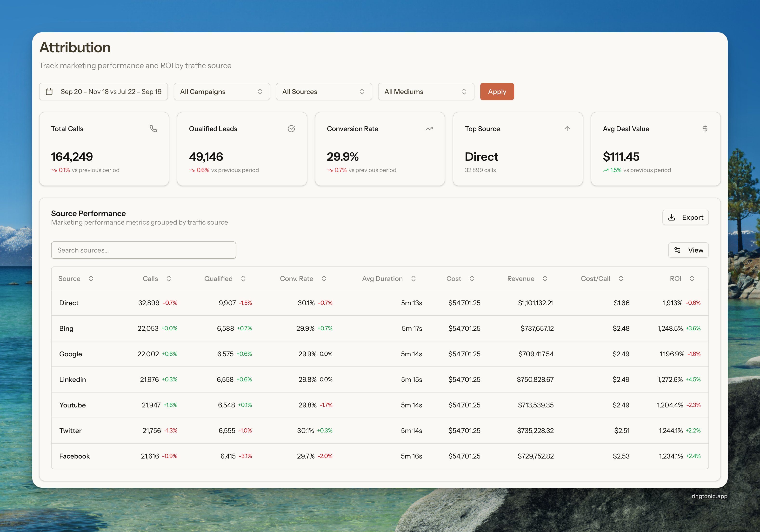Click the checkmark icon on Qualified Leads card

(x=291, y=128)
